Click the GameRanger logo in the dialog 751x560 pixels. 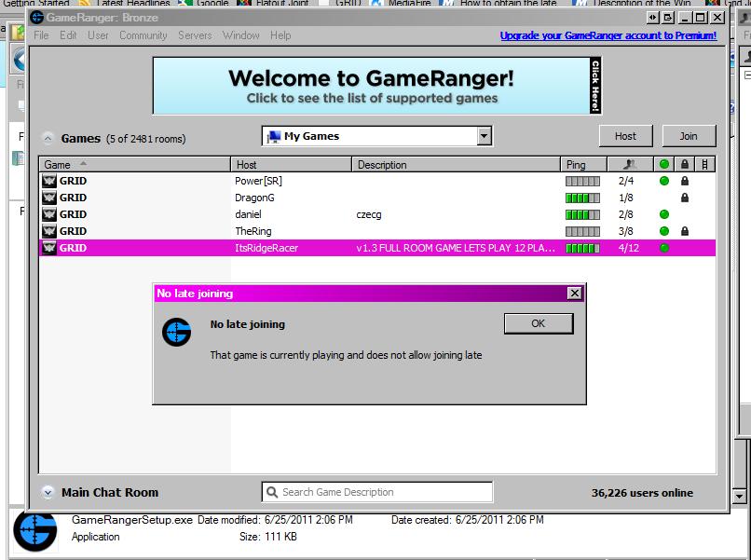pyautogui.click(x=176, y=332)
